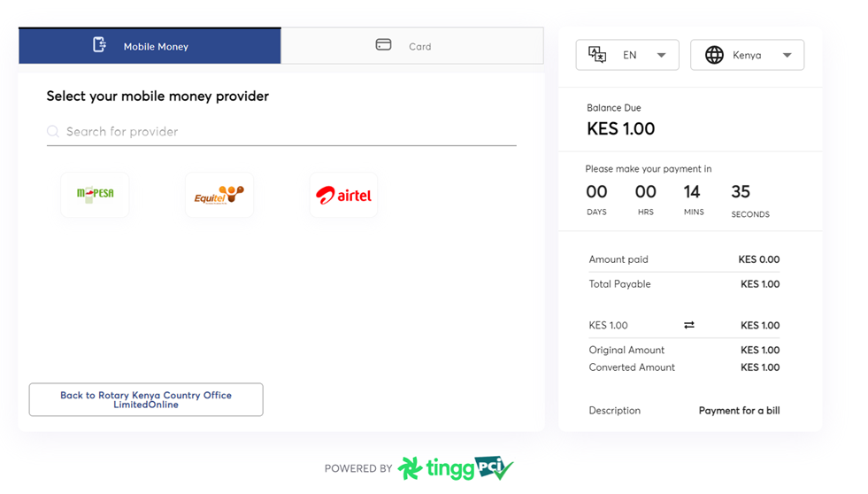Image resolution: width=868 pixels, height=494 pixels.
Task: Go back to Rotary Kenya Country Office
Action: (x=146, y=400)
